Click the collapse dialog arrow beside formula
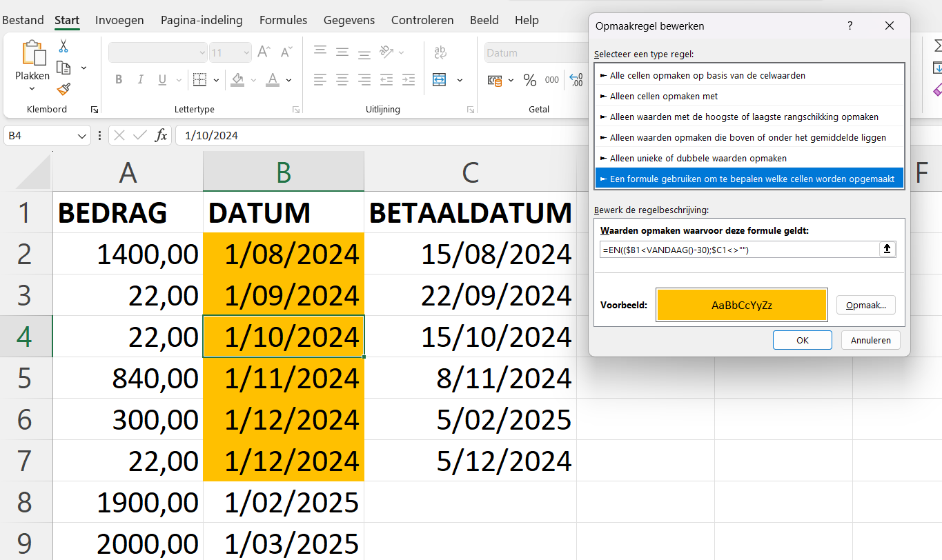The image size is (942, 560). coord(887,250)
